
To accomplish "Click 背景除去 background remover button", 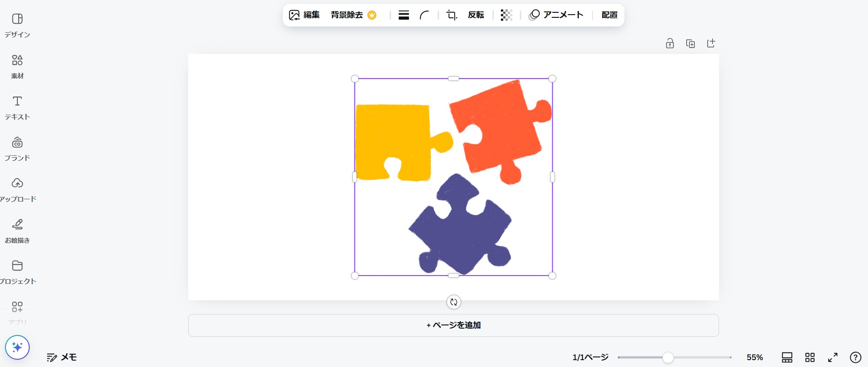I will (353, 15).
